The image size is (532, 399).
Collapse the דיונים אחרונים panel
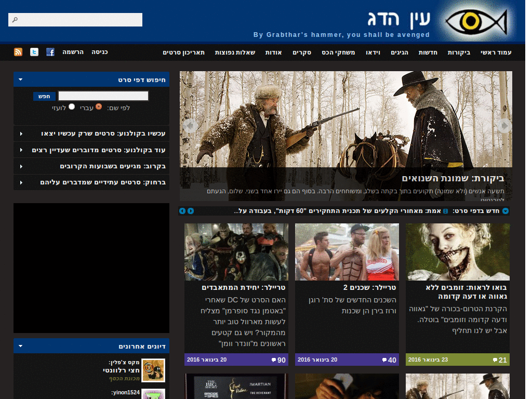click(21, 346)
